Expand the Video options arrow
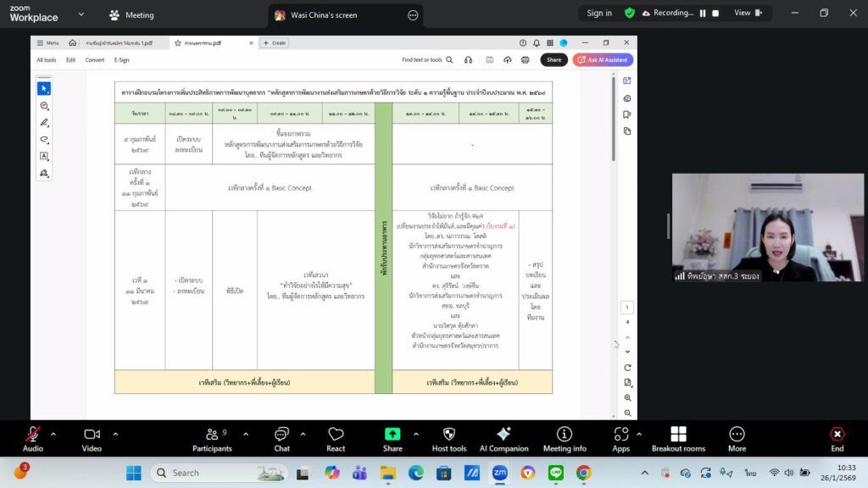This screenshot has height=488, width=868. click(115, 434)
